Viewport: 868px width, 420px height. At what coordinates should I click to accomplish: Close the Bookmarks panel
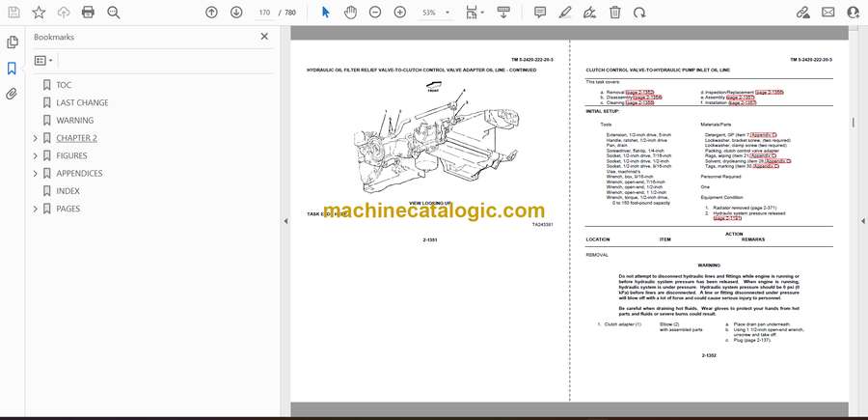[264, 37]
